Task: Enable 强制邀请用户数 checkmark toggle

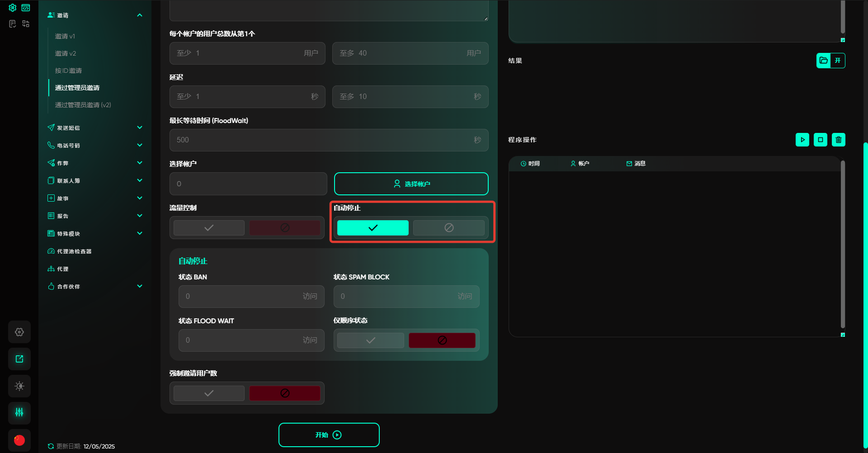Action: coord(209,393)
